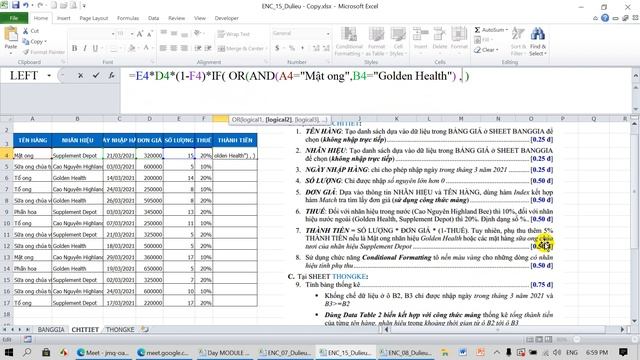This screenshot has width=640, height=360.
Task: Switch to the Insert ribbon tab
Action: click(x=63, y=18)
